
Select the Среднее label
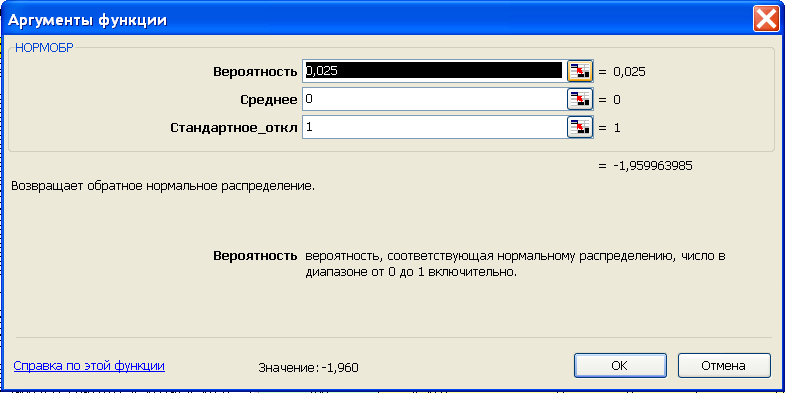pos(269,100)
